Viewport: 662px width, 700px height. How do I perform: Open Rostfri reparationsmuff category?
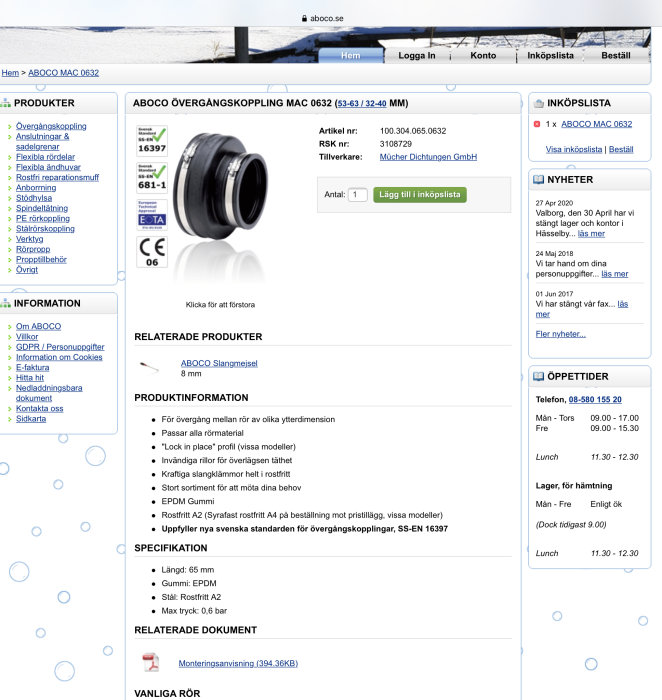58,178
